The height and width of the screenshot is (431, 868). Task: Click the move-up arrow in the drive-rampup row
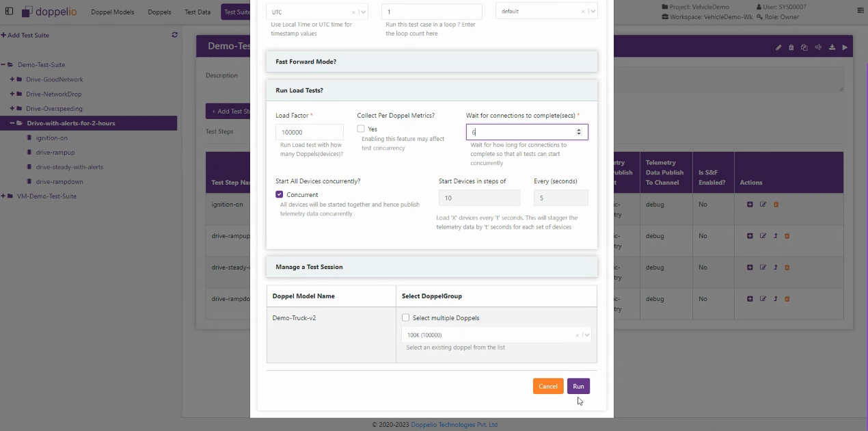pyautogui.click(x=776, y=236)
